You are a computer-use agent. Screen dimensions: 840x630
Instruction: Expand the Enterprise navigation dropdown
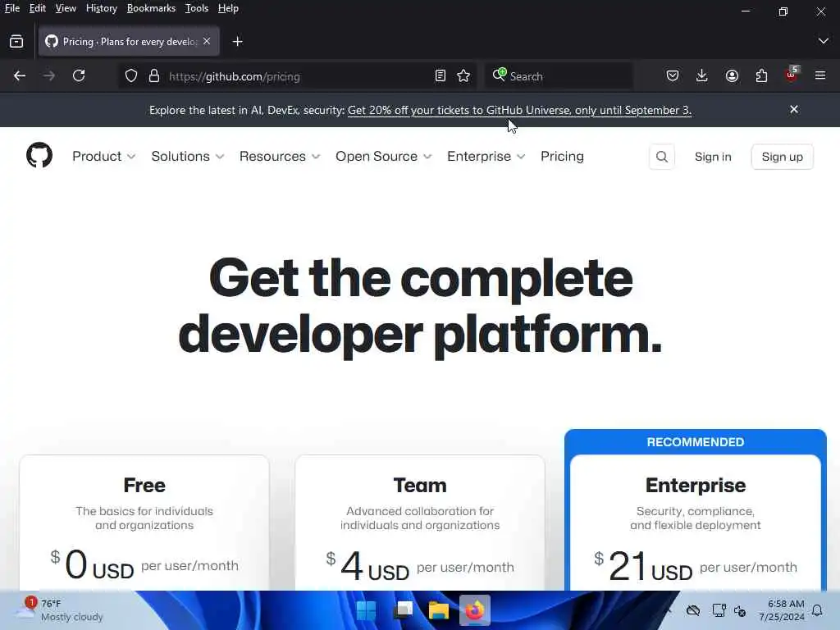(x=486, y=157)
